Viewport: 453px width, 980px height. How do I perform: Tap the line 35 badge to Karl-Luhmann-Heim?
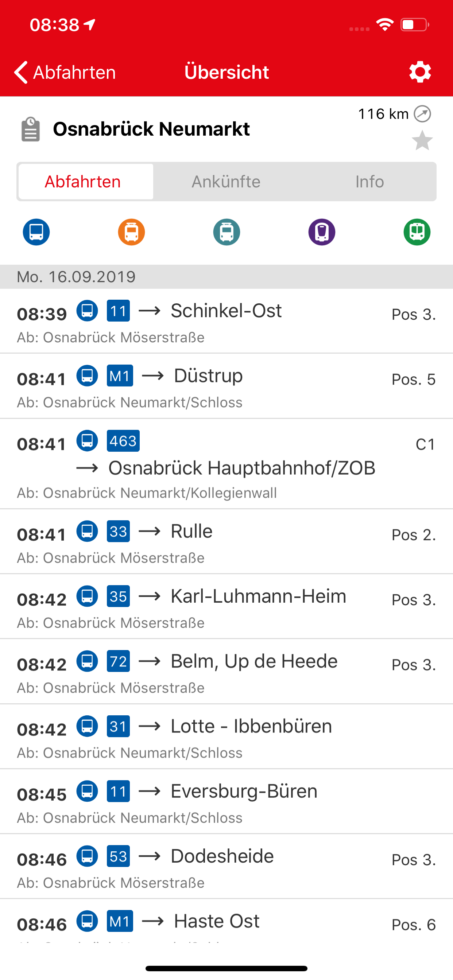(x=118, y=596)
